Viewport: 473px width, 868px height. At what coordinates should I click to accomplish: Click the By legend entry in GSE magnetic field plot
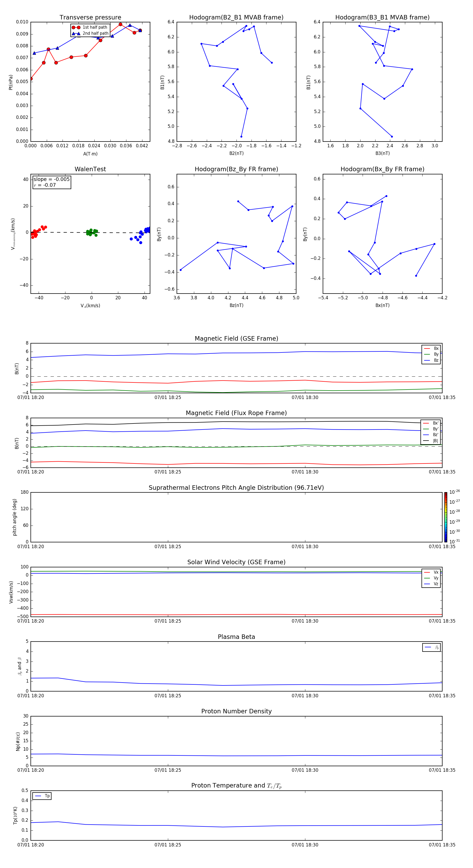point(431,355)
